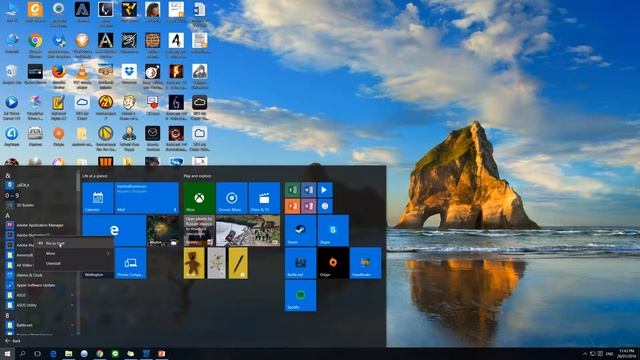This screenshot has height=360, width=640.
Task: Open Fallout Vault Boy desktop shortcut
Action: pyautogui.click(x=129, y=106)
